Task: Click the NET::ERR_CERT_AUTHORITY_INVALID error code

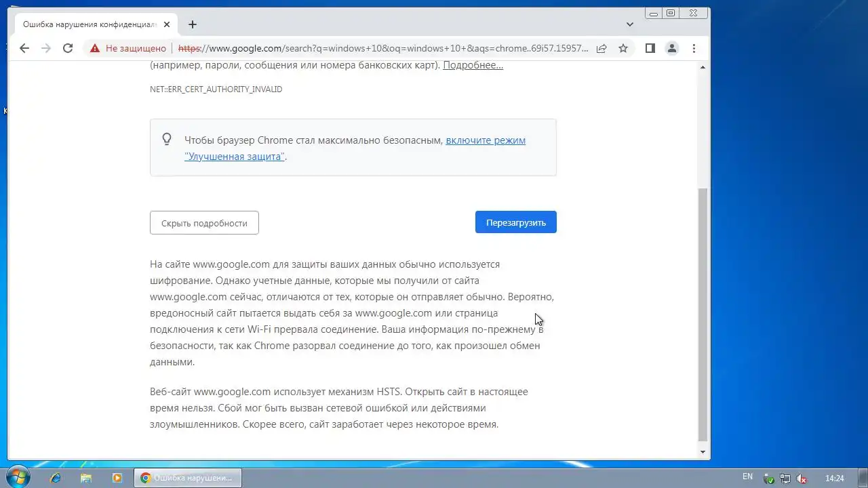Action: pyautogui.click(x=216, y=89)
